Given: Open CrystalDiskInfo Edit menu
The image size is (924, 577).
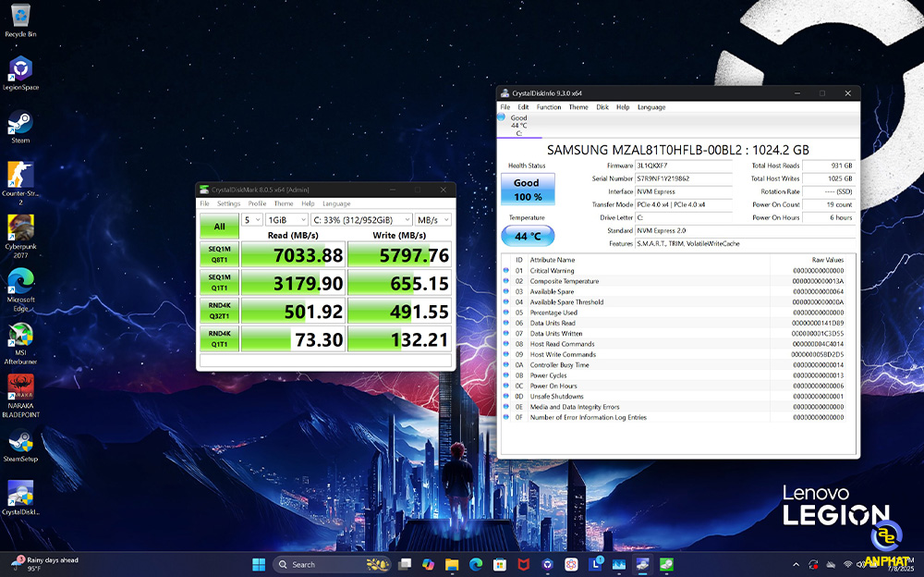Looking at the screenshot, I should click(523, 107).
